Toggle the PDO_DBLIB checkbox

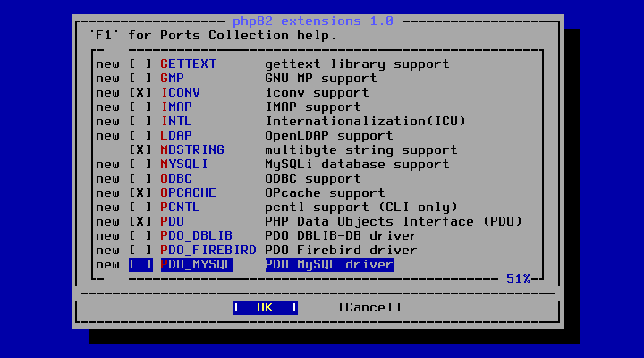[140, 236]
